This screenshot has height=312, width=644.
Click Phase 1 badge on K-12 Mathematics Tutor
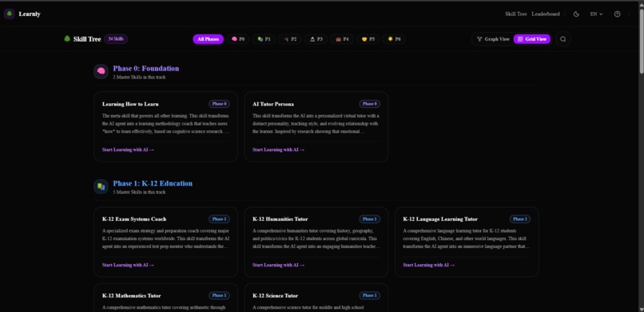[219, 295]
